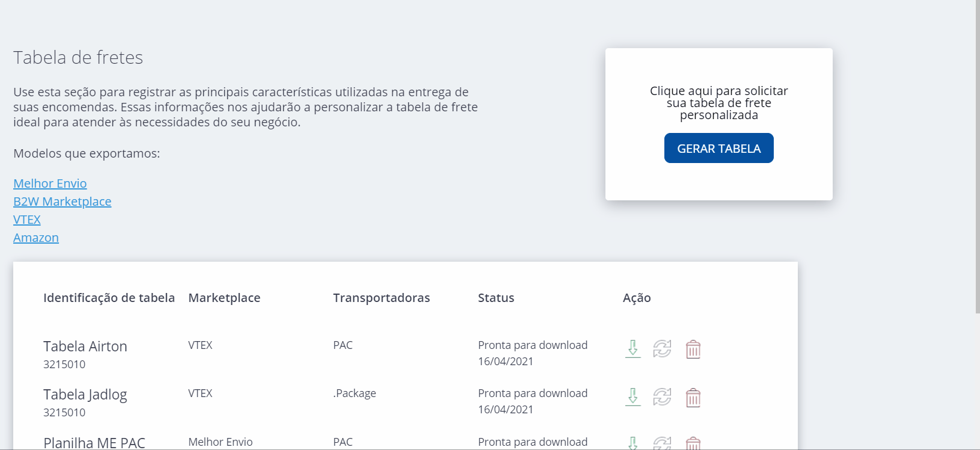Click Tabela Airton's Pronta para download status
Viewport: 980px width, 450px height.
[533, 345]
